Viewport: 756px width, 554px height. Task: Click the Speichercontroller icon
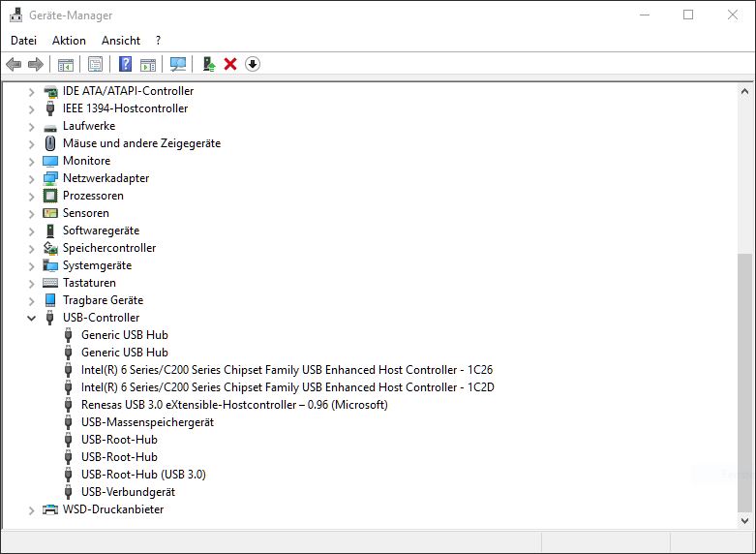click(50, 248)
